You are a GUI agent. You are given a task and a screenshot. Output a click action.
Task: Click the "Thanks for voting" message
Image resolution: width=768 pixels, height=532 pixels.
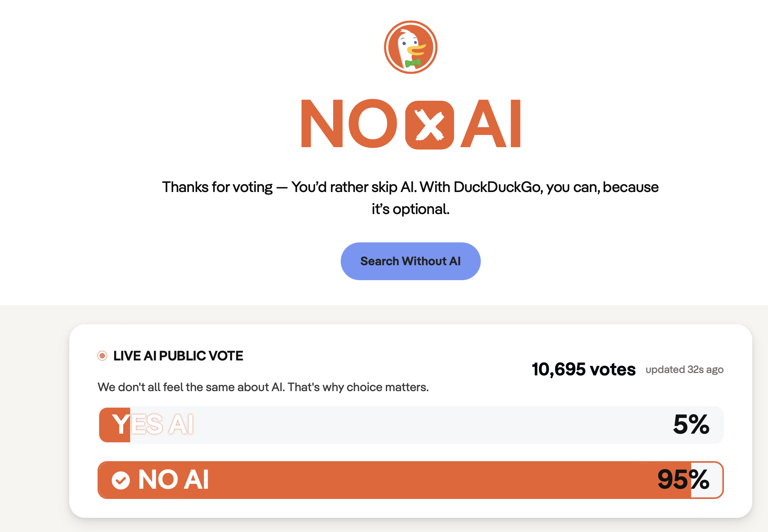pyautogui.click(x=217, y=187)
